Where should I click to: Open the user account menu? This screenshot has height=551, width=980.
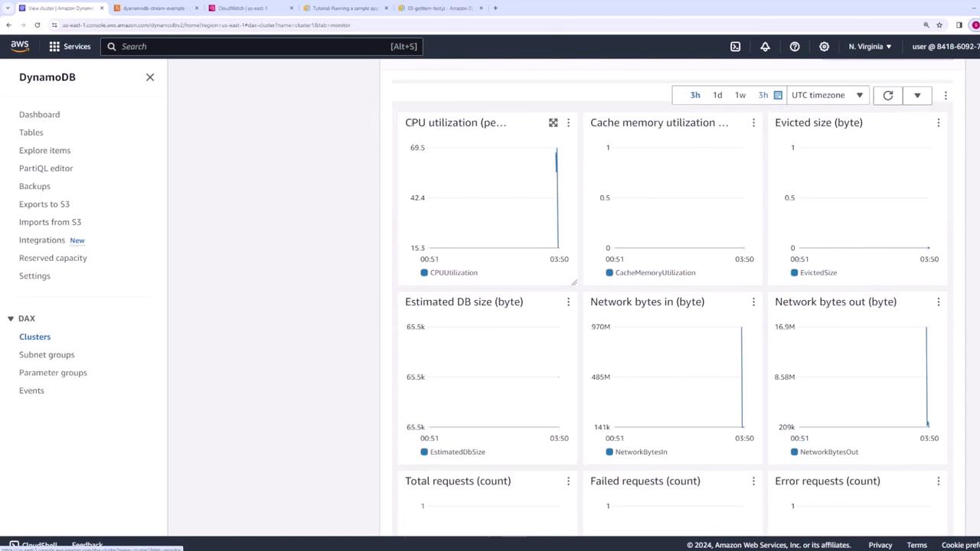coord(946,47)
